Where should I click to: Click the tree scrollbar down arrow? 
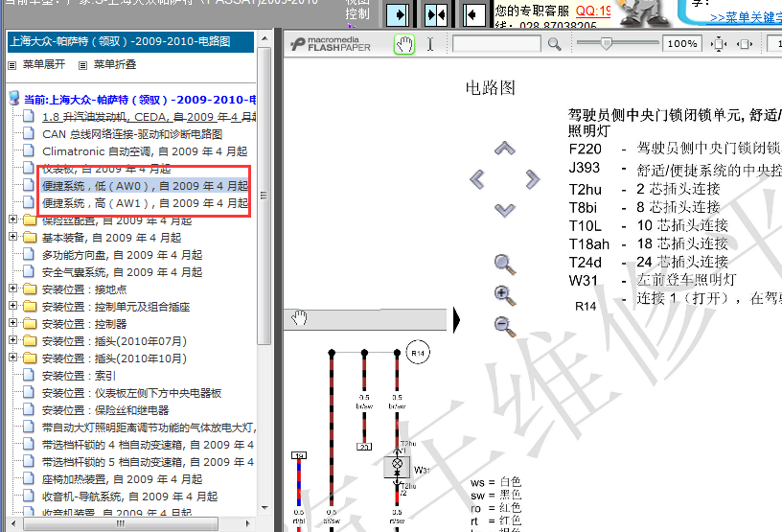264,508
